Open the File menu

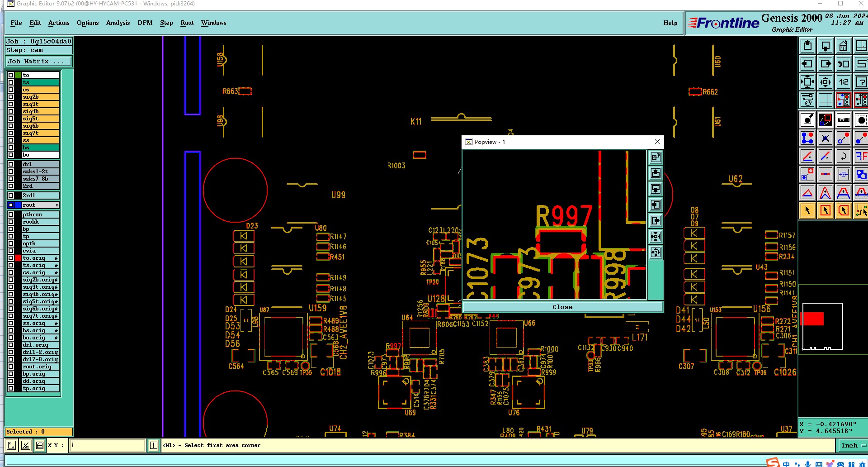click(x=16, y=23)
